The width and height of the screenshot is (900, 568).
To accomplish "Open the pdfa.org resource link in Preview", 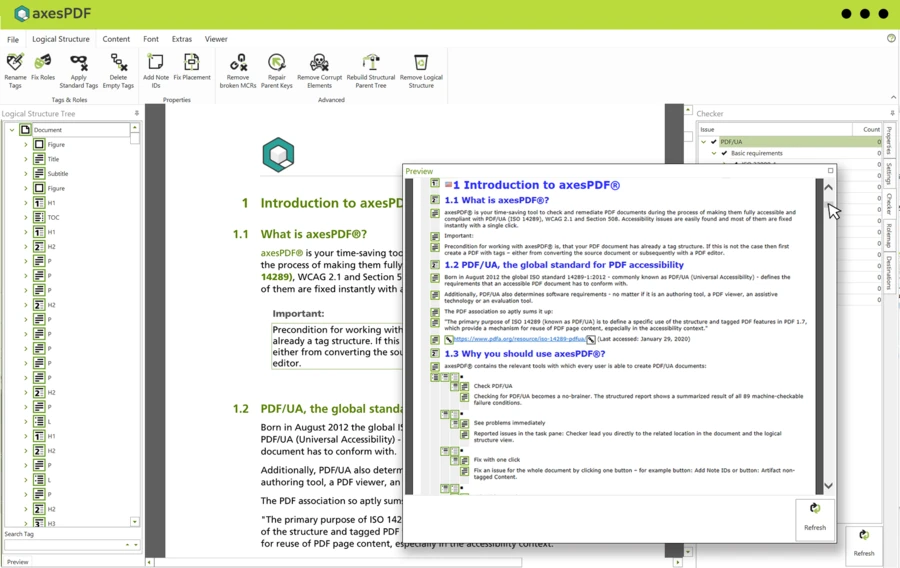I will point(519,339).
